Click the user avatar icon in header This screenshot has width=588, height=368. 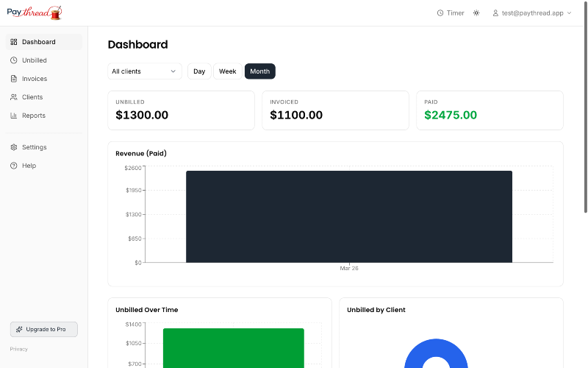495,13
